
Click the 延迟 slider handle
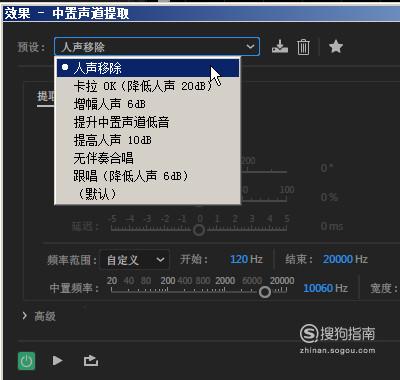[x=199, y=230]
